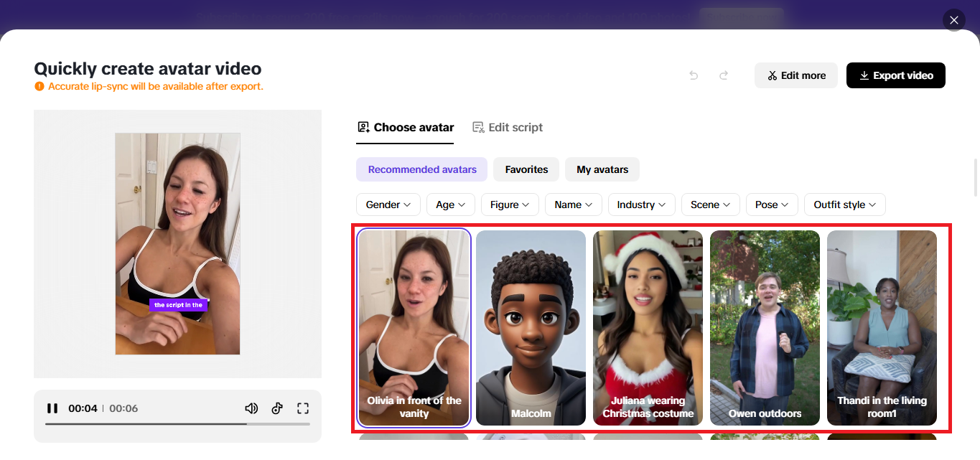The image size is (980, 460).
Task: Open the Choose avatar tab
Action: pos(405,127)
